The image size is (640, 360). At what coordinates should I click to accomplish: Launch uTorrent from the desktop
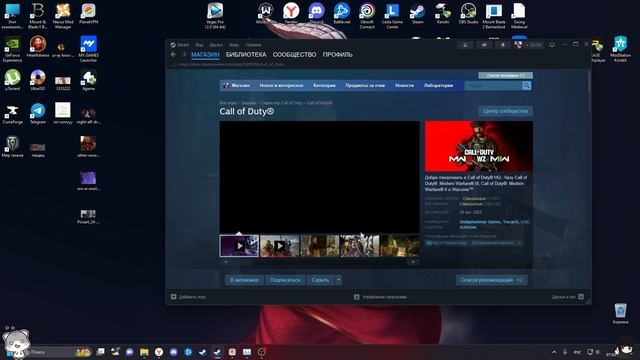pos(12,80)
